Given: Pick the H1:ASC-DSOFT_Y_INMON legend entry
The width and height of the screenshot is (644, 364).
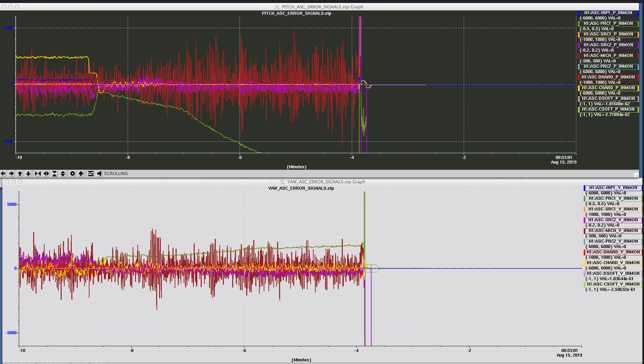Looking at the screenshot, I should 613,274.
